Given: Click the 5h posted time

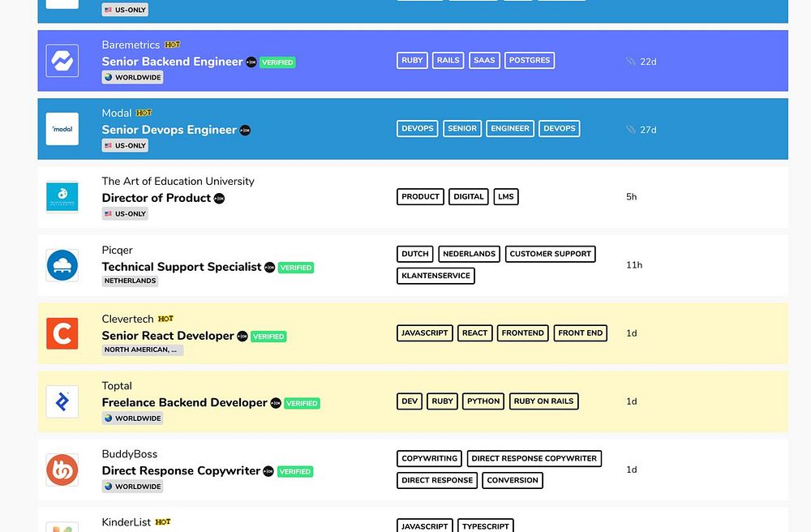Looking at the screenshot, I should click(632, 197).
